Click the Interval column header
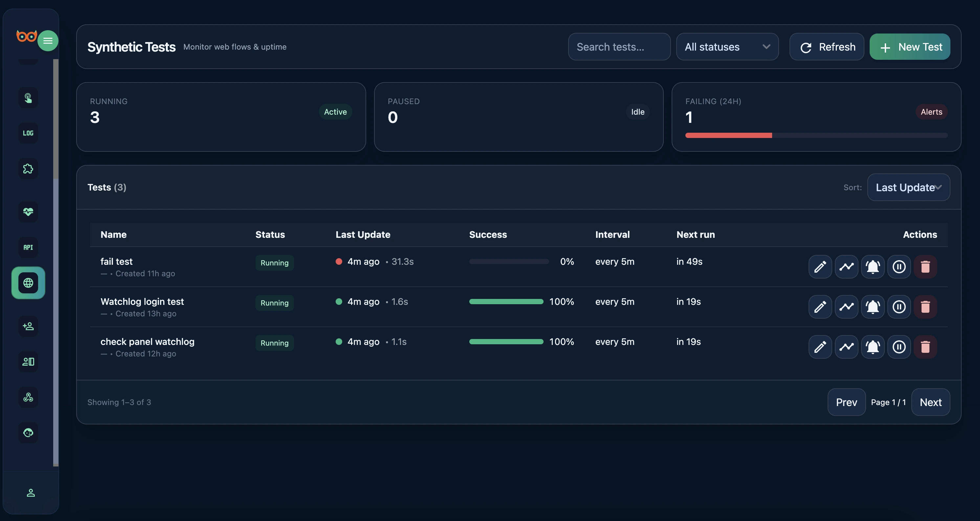The image size is (980, 521). coord(612,235)
